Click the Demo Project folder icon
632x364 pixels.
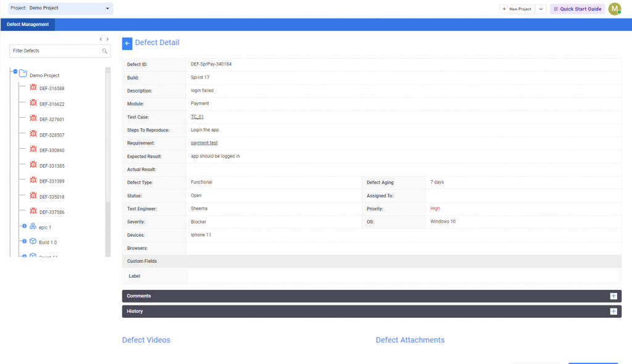tap(23, 74)
